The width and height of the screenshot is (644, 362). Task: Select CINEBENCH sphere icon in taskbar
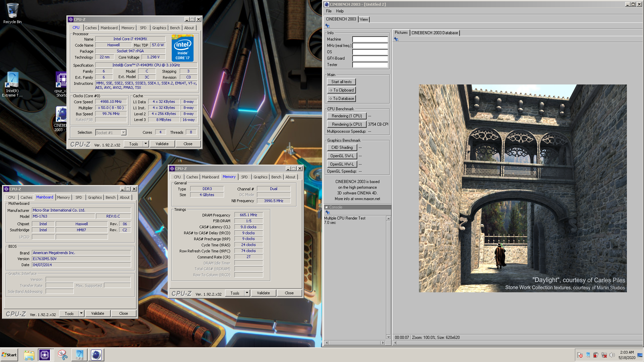(96, 355)
